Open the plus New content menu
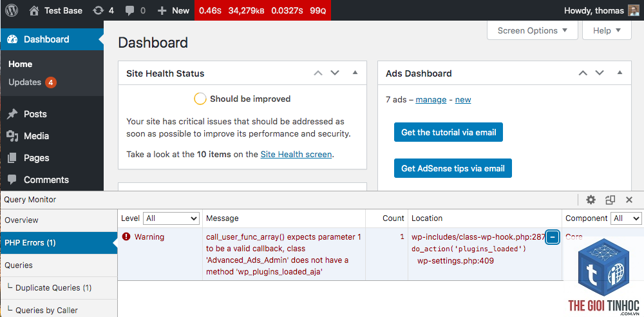 (173, 11)
